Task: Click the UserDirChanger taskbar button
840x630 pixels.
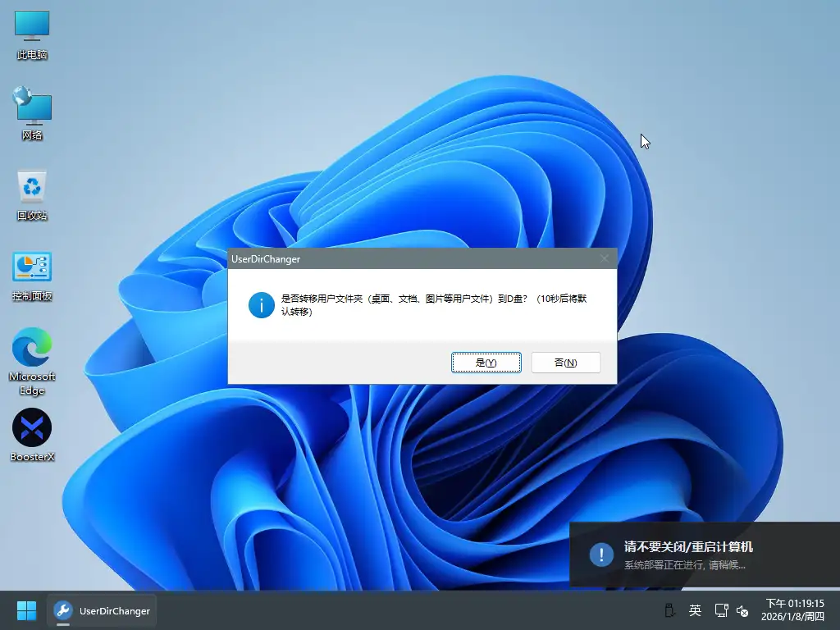Action: coord(103,610)
